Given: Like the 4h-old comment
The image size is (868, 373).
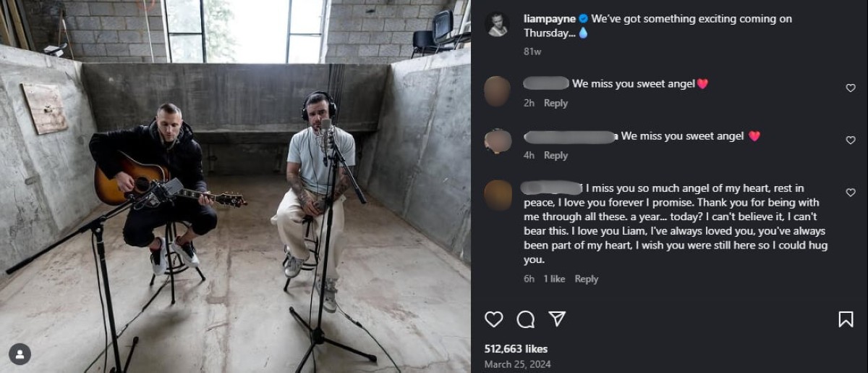Looking at the screenshot, I should coord(851,141).
